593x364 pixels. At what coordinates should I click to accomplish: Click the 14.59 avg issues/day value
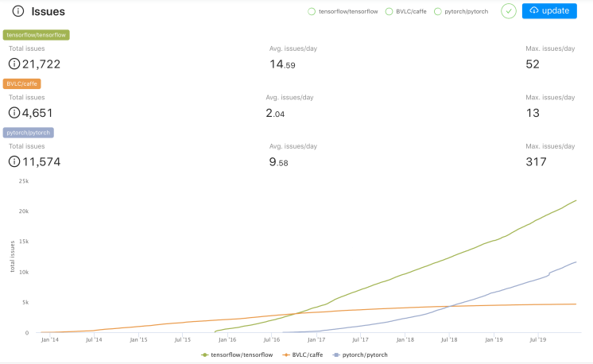(282, 64)
